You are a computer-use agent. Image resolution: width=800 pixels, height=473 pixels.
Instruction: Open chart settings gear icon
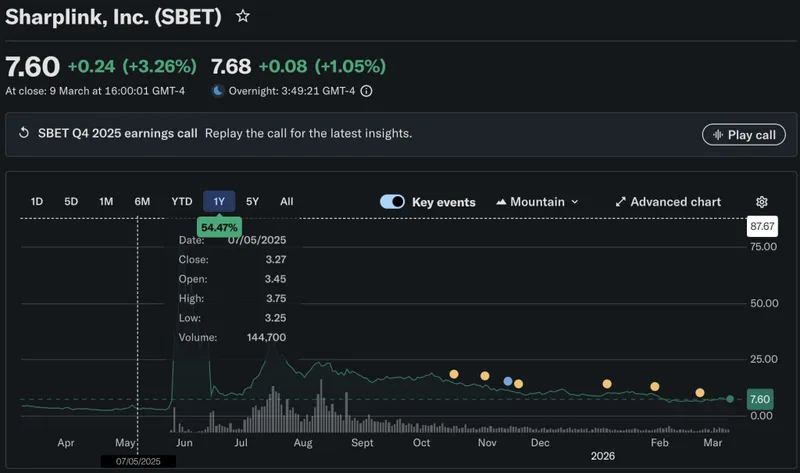[762, 202]
